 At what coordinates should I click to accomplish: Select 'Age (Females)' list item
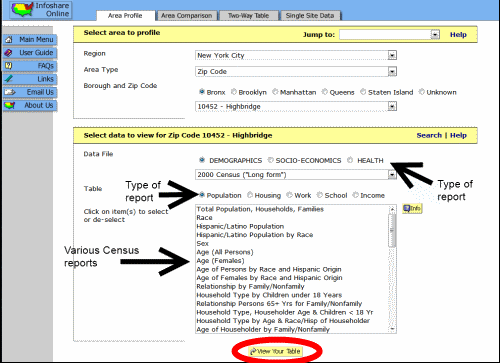pos(220,261)
